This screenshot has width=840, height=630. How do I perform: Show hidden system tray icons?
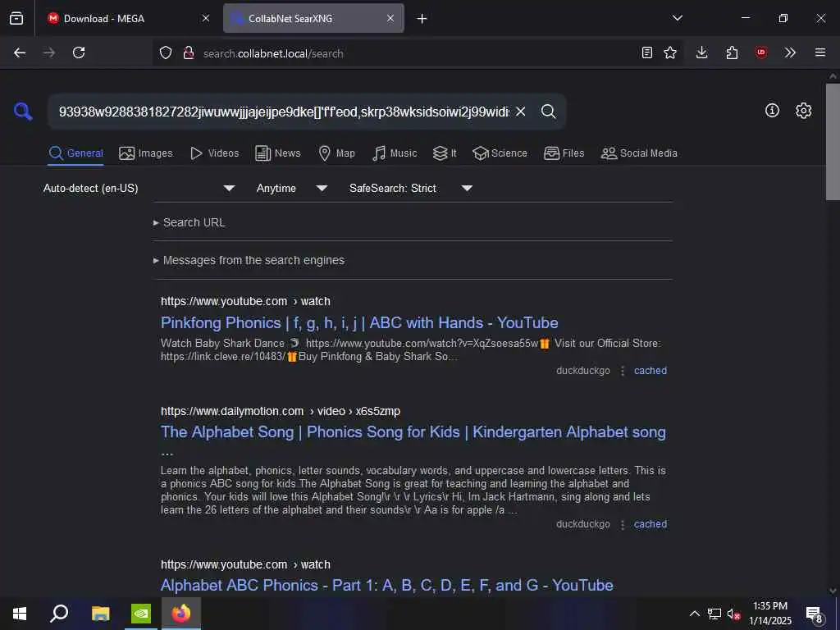point(694,614)
